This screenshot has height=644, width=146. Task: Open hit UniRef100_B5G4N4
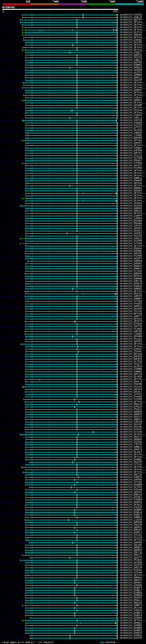[131, 221]
